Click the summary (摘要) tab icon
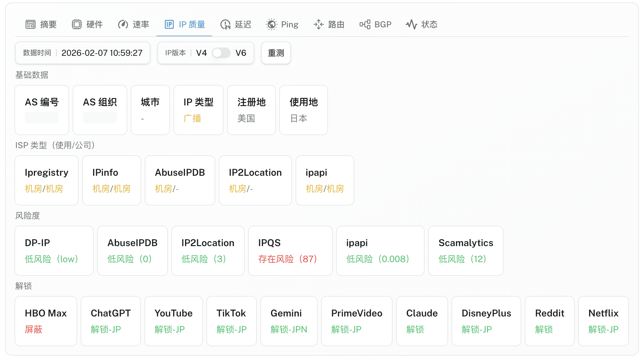 (30, 24)
